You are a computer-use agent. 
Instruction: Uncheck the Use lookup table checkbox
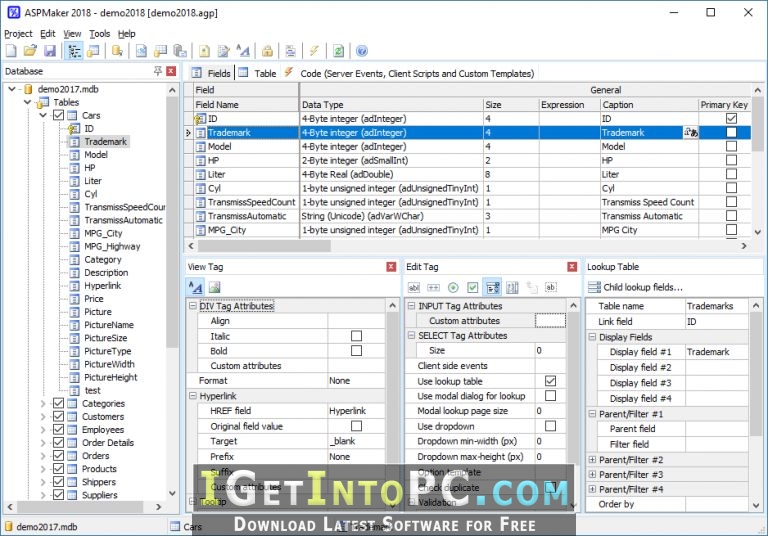(x=551, y=381)
